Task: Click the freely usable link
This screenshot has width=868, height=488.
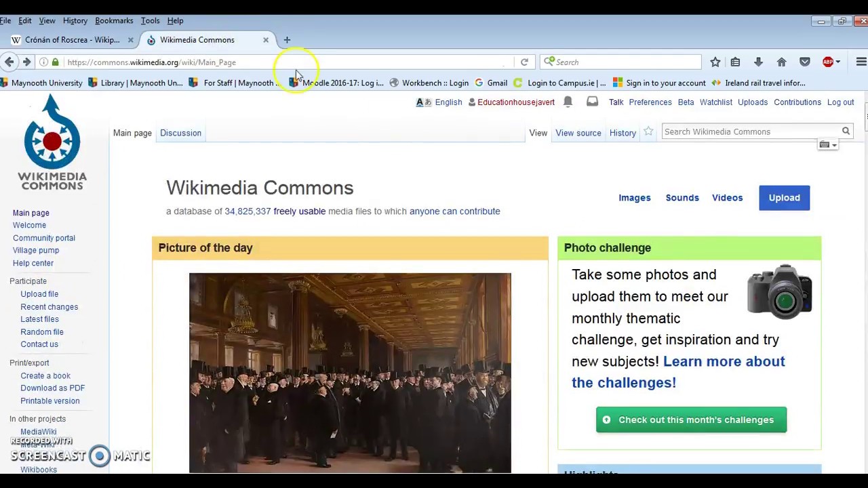Action: click(299, 211)
